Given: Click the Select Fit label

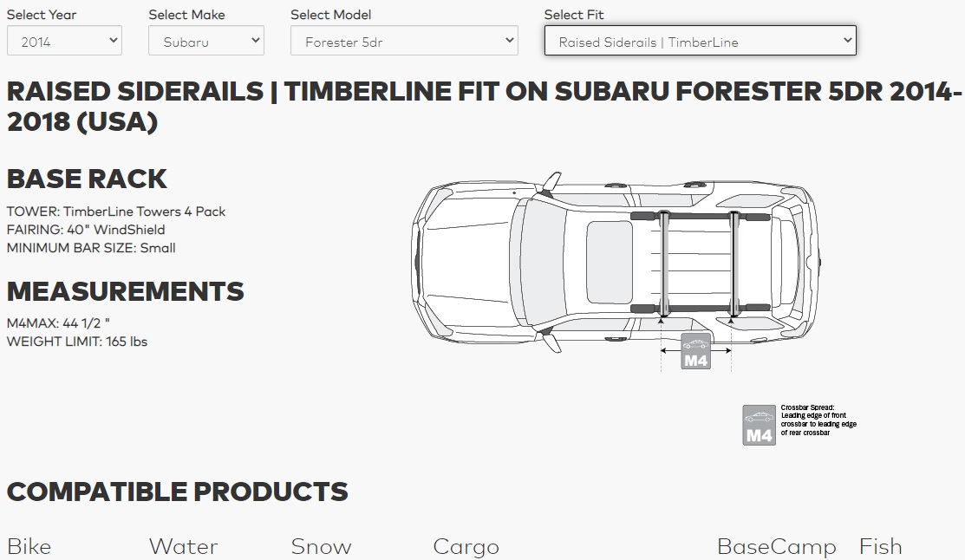Looking at the screenshot, I should click(574, 15).
